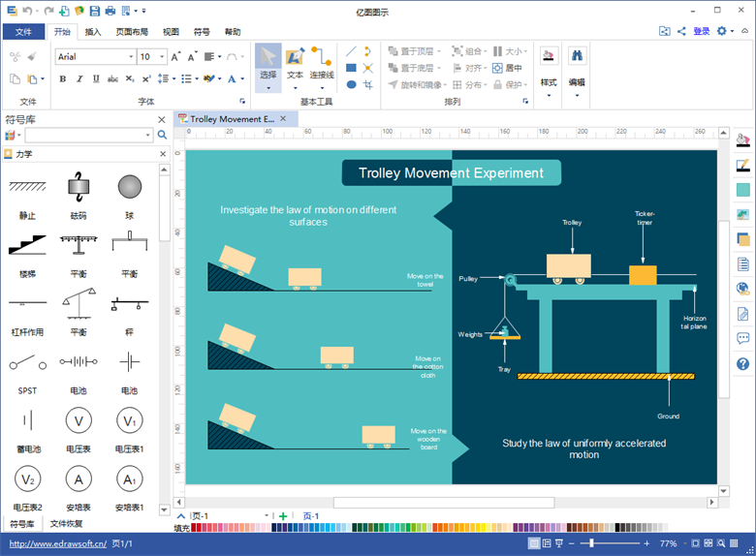Toggle fit page icon in status bar
Image resolution: width=756 pixels, height=556 pixels.
(695, 543)
